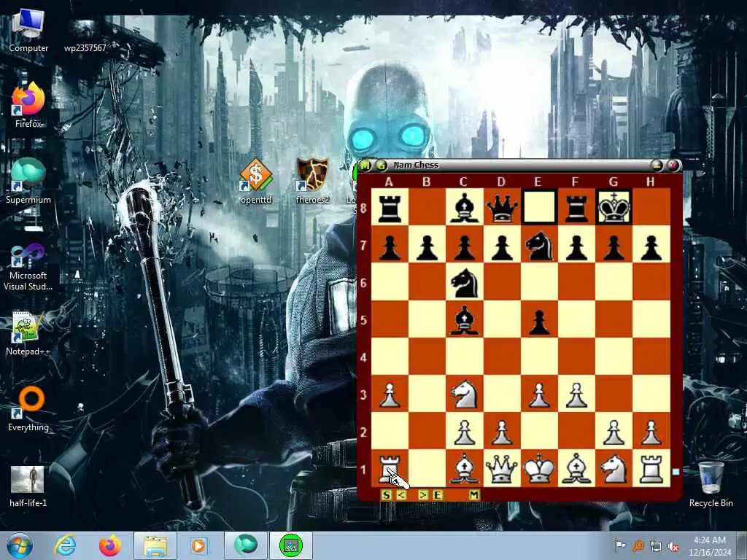Select the white king on e1
The image size is (747, 560).
click(x=539, y=469)
